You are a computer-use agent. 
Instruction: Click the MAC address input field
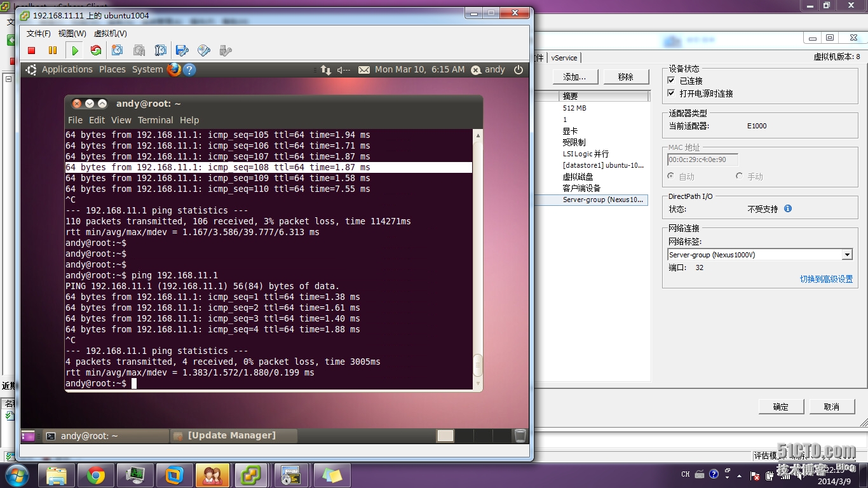coord(703,159)
